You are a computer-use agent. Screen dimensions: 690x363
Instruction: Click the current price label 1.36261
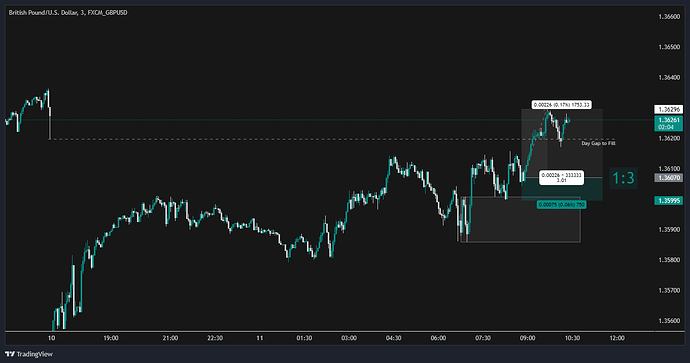coord(668,123)
